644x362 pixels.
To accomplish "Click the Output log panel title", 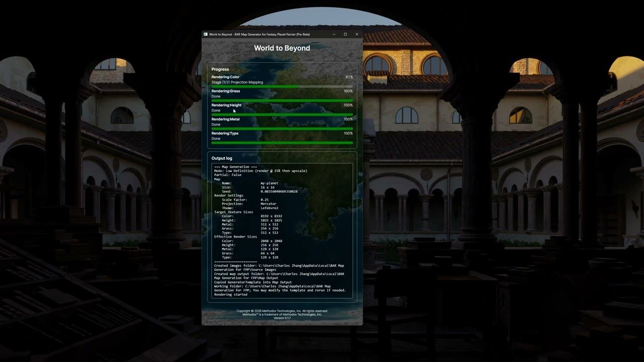I will [x=222, y=158].
